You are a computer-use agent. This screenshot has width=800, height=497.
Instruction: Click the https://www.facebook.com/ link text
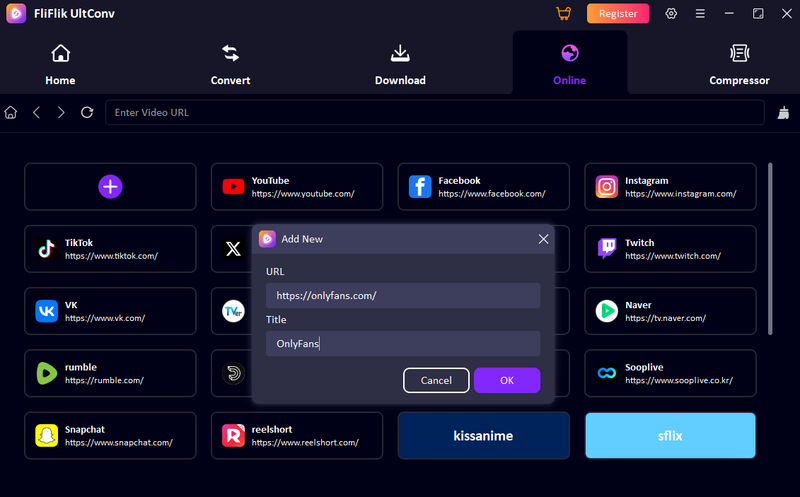click(x=492, y=194)
